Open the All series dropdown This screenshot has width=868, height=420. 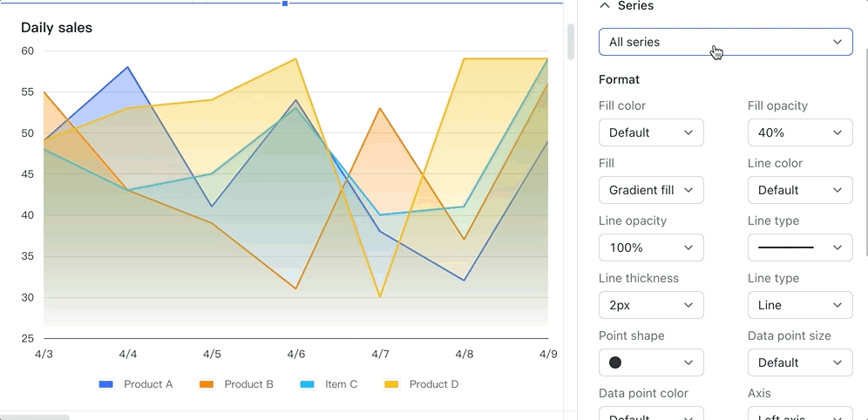(x=725, y=42)
